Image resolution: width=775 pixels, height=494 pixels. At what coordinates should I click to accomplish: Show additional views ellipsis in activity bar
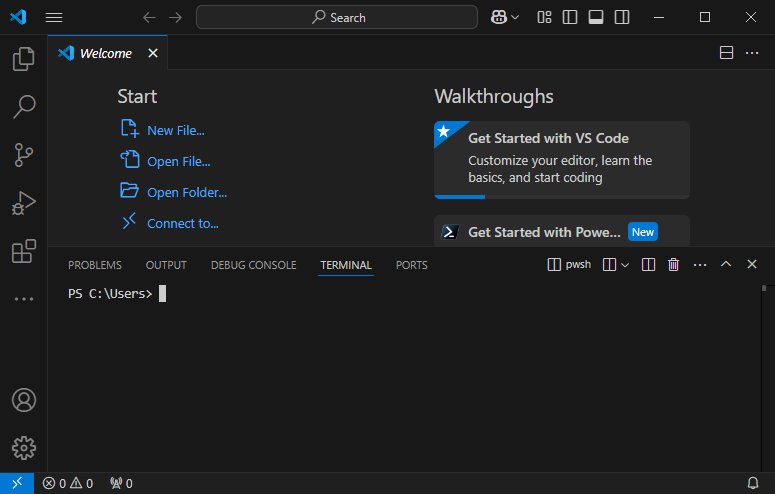coord(23,299)
